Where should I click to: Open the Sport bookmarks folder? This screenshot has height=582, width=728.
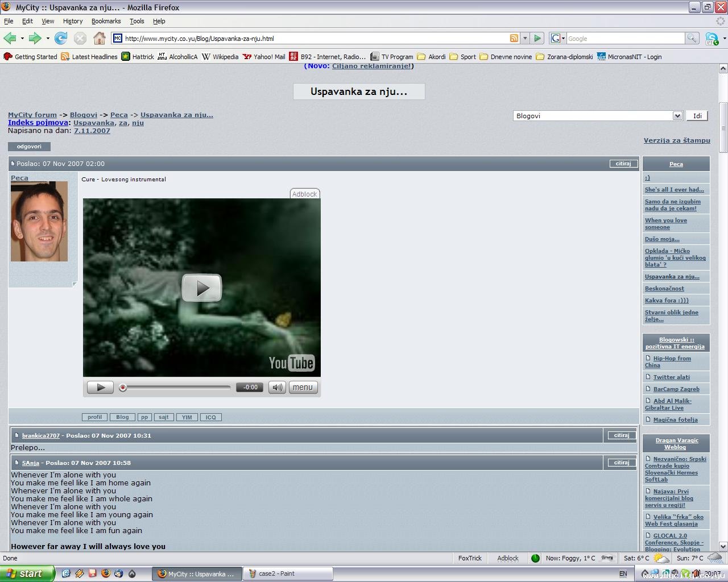(x=463, y=56)
